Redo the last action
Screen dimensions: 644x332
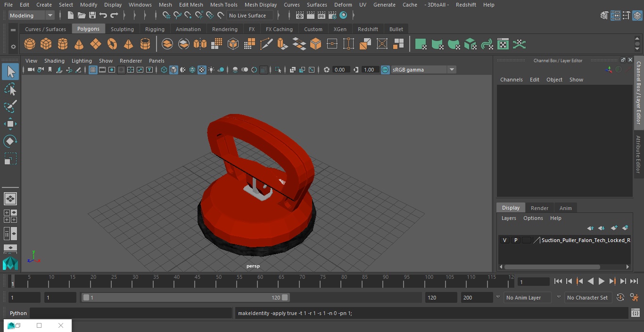pyautogui.click(x=114, y=16)
